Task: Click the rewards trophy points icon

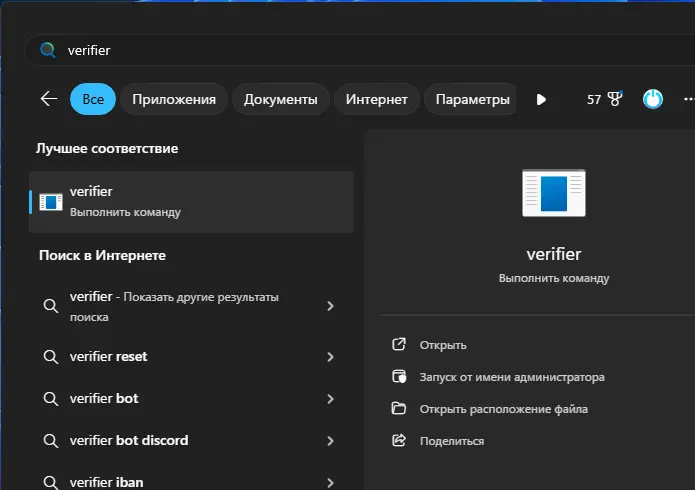Action: (614, 99)
